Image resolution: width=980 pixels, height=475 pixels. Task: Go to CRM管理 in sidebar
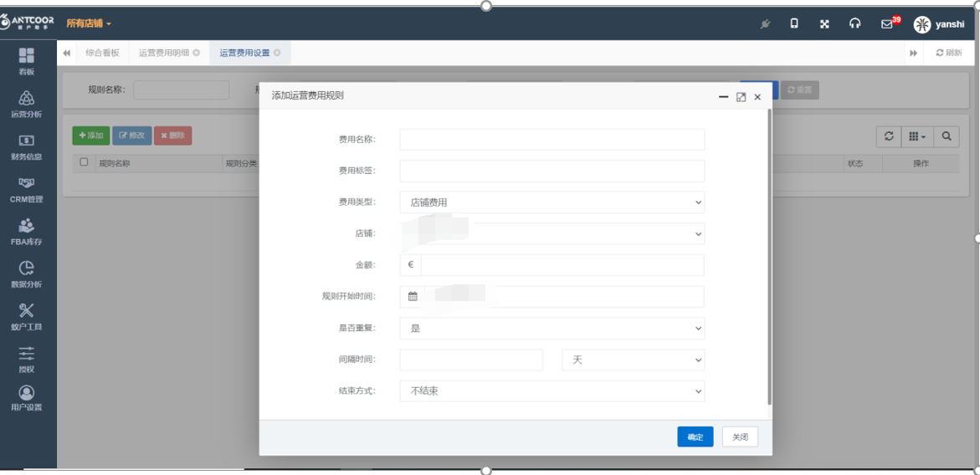point(27,189)
